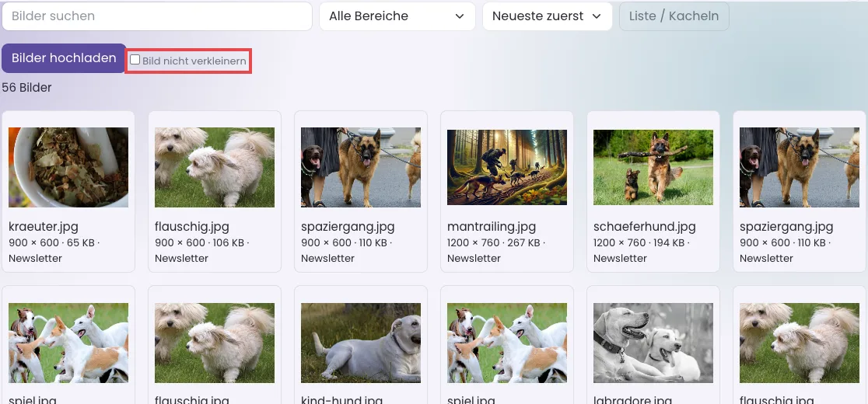
Task: Click the '56 Bilder' count text
Action: click(26, 87)
